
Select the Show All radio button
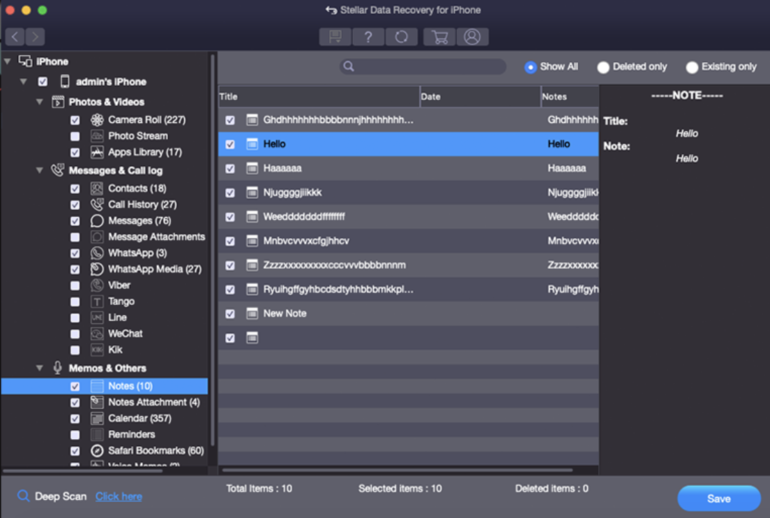tap(530, 67)
